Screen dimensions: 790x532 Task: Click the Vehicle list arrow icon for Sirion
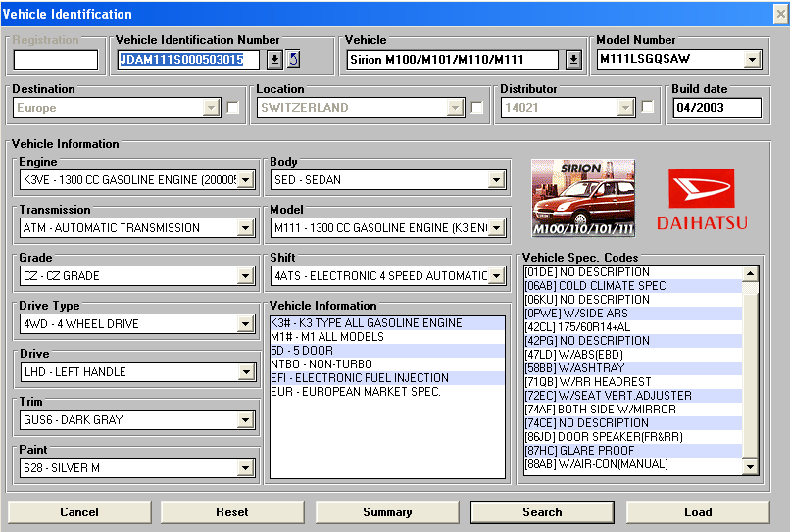573,60
